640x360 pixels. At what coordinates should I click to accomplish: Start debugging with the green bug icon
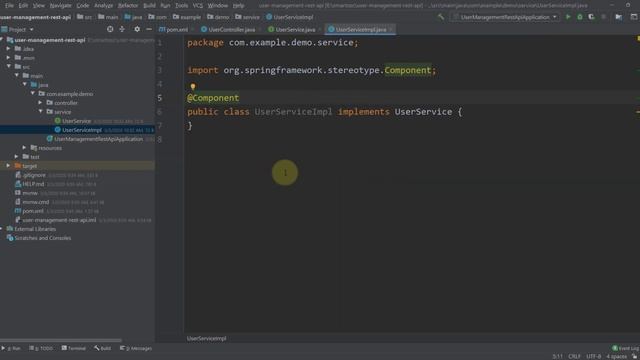[580, 17]
